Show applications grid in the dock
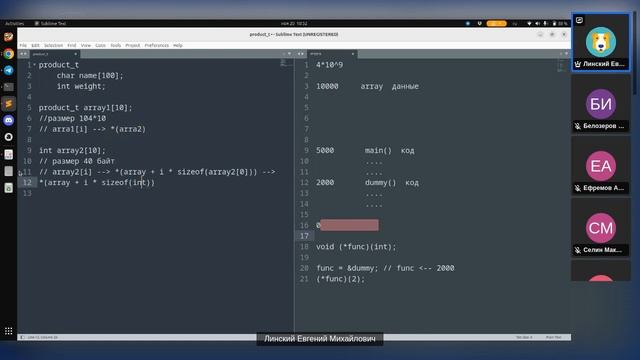The height and width of the screenshot is (360, 640). tap(9, 331)
